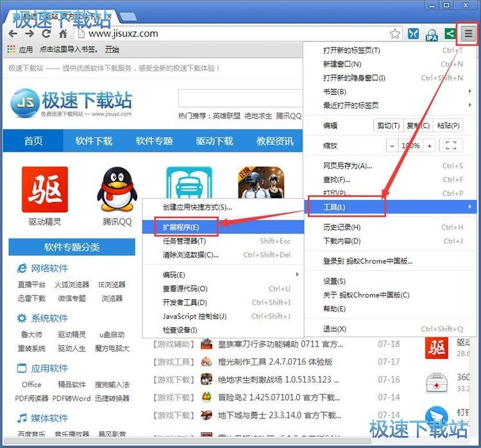Expand the 书签(B) submenu arrow
The image size is (481, 448).
[470, 91]
